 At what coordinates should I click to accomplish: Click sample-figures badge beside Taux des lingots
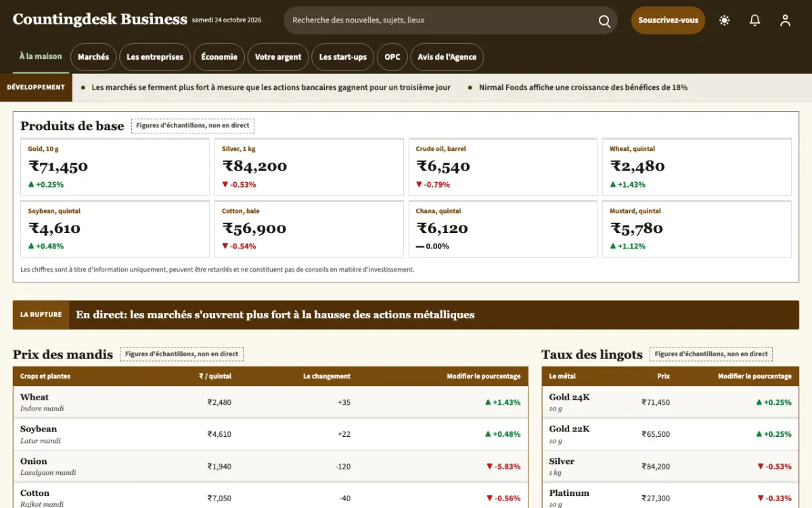pyautogui.click(x=711, y=354)
